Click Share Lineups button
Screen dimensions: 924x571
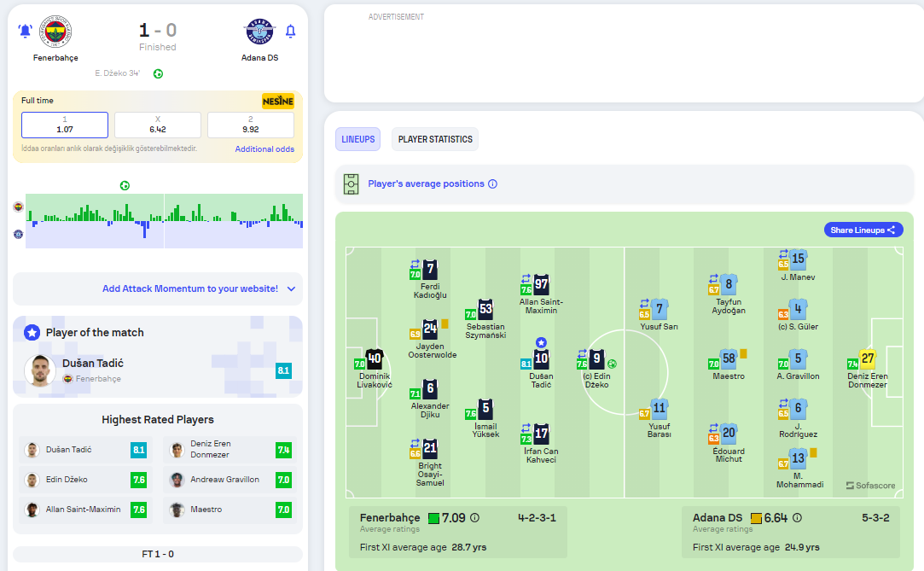coord(863,230)
